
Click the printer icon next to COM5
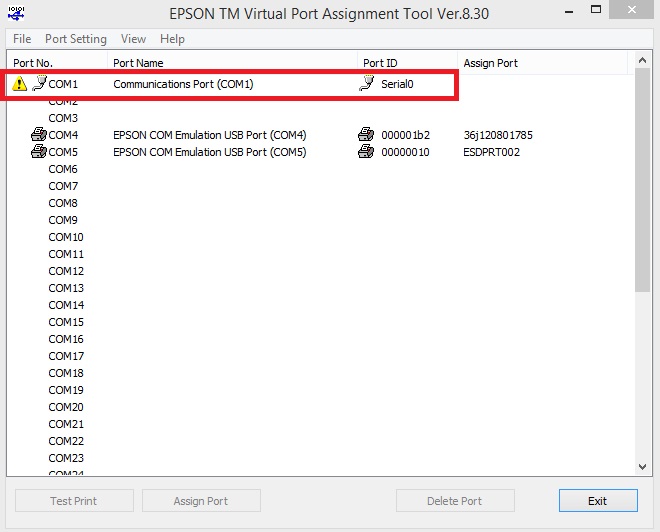click(39, 151)
